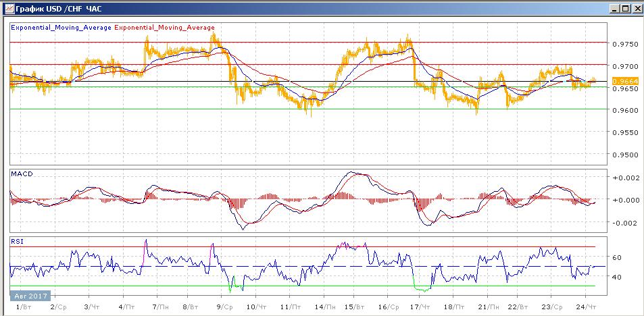644x316 pixels.
Task: Click the 0.9500 price axis label
Action: tap(624, 155)
